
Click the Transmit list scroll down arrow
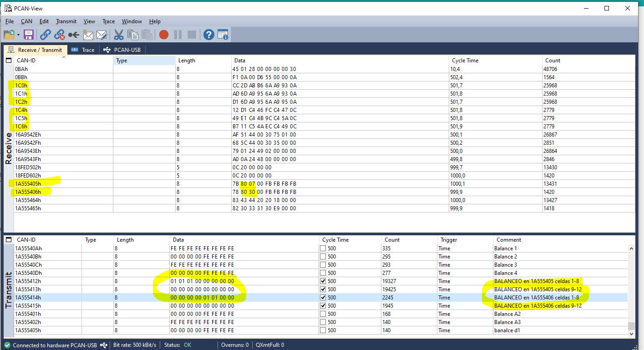tap(631, 334)
